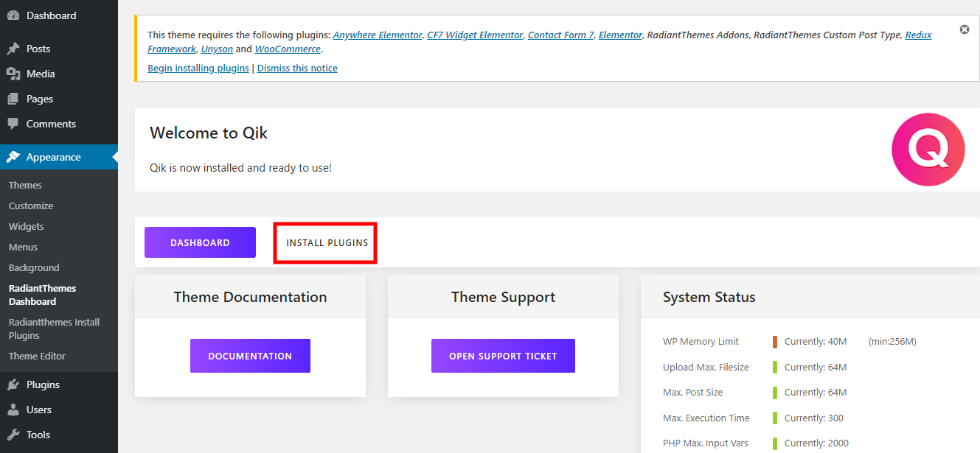Viewport: 980px width, 453px height.
Task: Click the Plugins plug icon
Action: point(13,384)
